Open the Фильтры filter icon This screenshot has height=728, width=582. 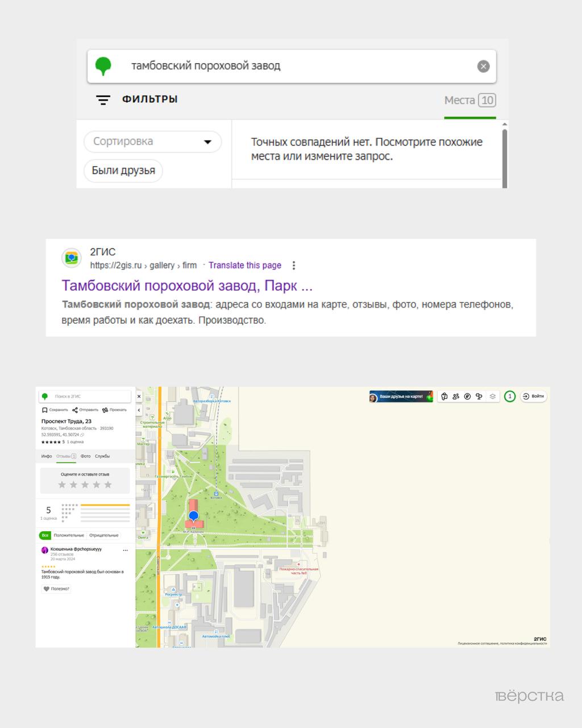103,100
